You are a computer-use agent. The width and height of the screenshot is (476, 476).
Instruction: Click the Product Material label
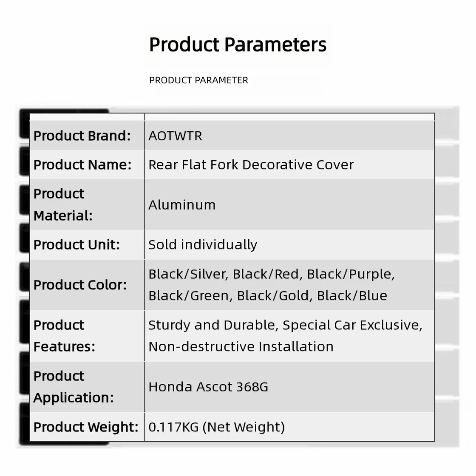(x=63, y=204)
